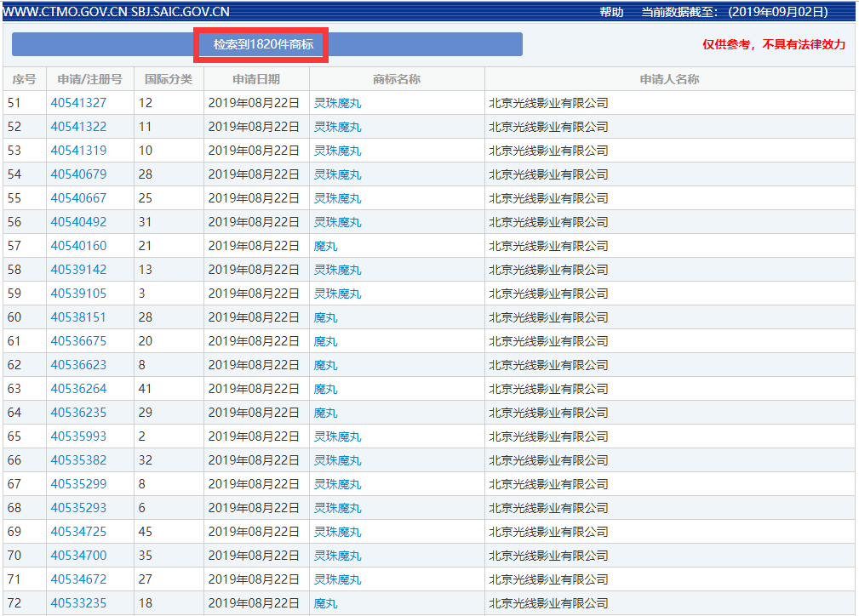859x616 pixels.
Task: Click the 帮助 help link
Action: coord(611,12)
